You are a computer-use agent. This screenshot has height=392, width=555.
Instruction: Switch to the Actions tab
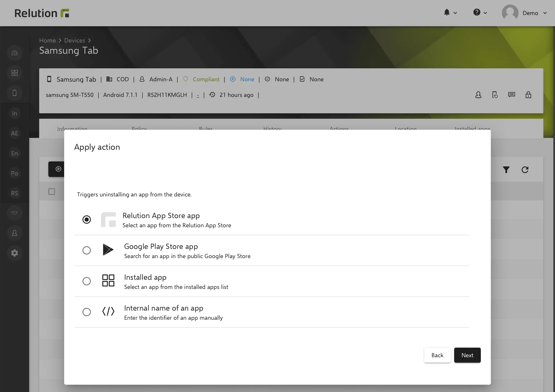pos(339,129)
